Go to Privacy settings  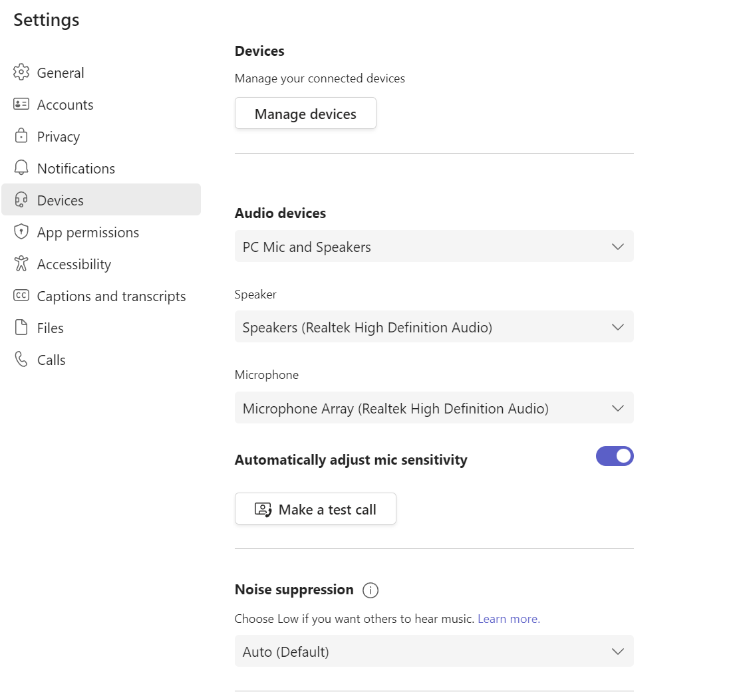pos(59,136)
